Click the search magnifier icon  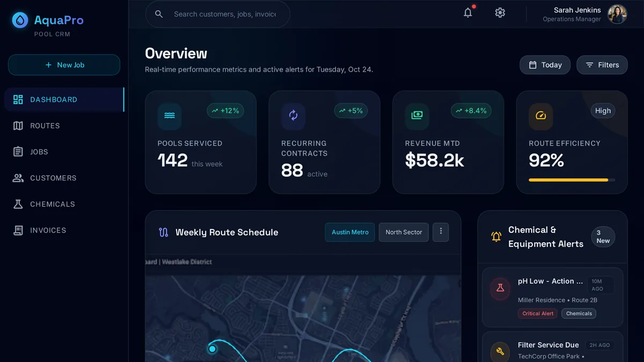point(159,14)
